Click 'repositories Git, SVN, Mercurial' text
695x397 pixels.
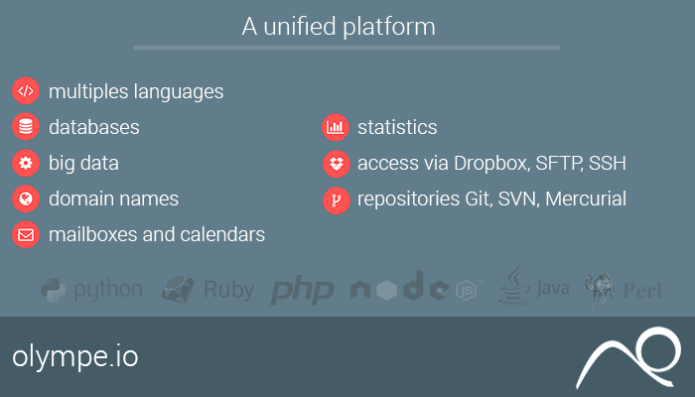pyautogui.click(x=492, y=199)
